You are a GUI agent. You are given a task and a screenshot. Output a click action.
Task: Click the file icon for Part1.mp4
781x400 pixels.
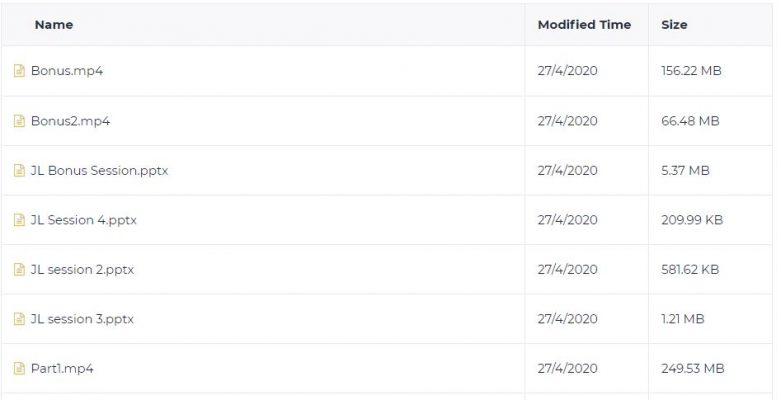pos(19,369)
